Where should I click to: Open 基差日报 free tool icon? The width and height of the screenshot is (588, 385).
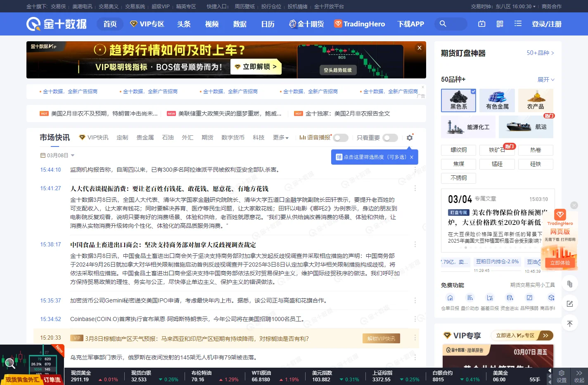pyautogui.click(x=490, y=298)
